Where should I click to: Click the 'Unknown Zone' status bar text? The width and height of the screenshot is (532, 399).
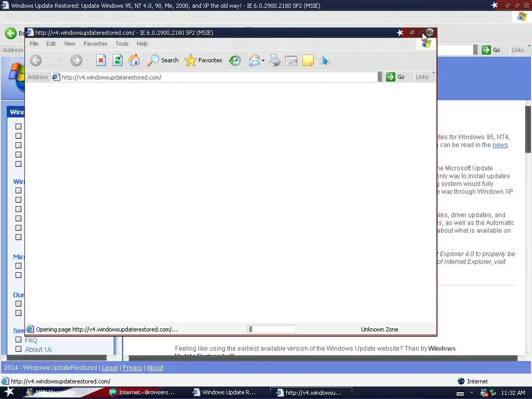pyautogui.click(x=379, y=329)
